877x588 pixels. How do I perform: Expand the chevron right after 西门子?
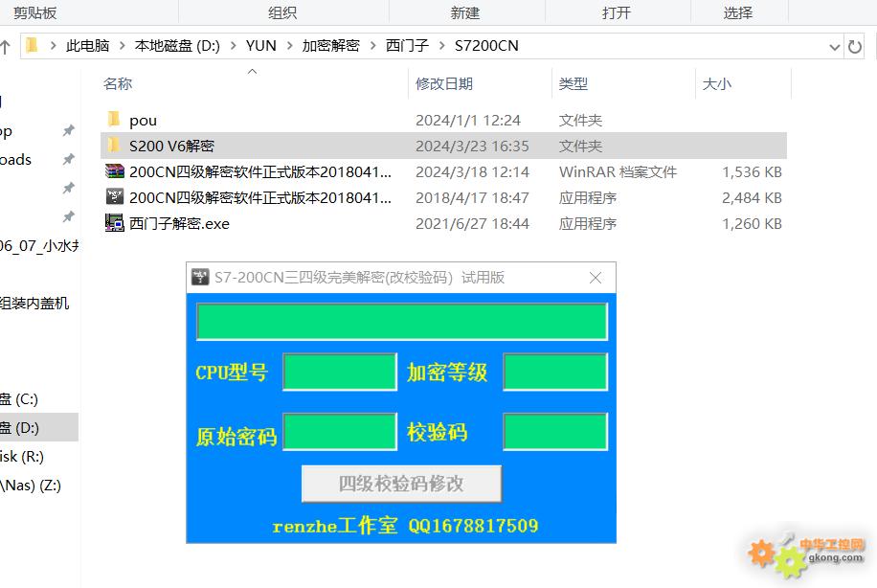tap(442, 46)
